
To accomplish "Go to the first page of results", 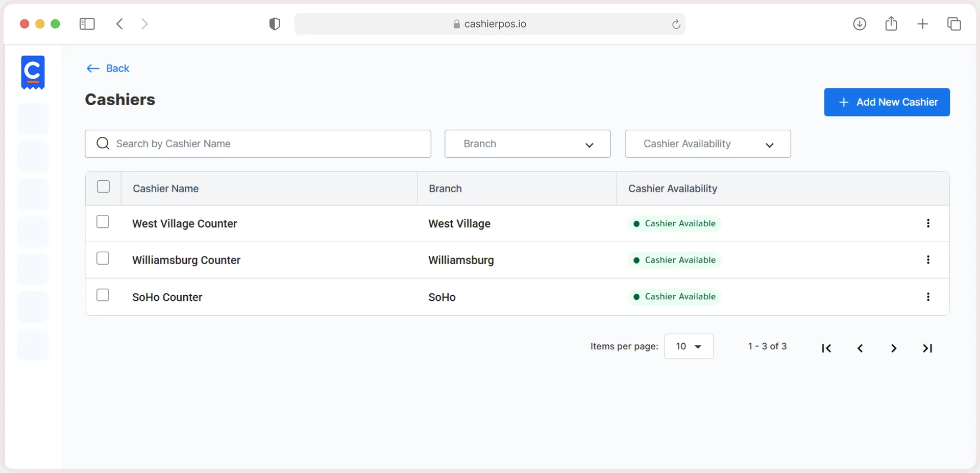I will [826, 348].
